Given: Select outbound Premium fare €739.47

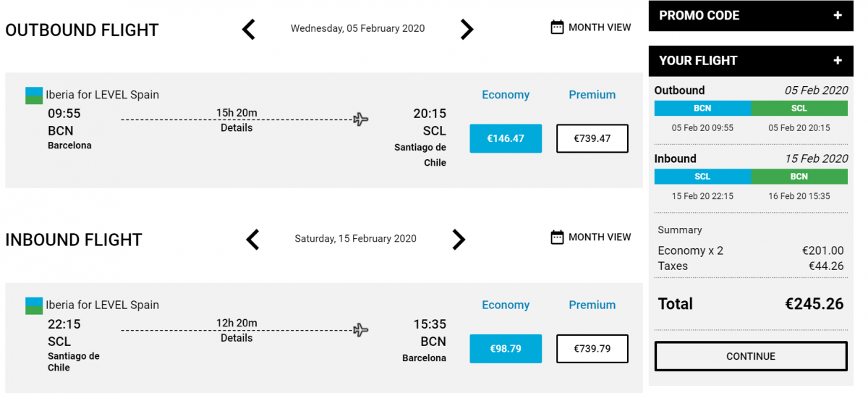Looking at the screenshot, I should [x=592, y=138].
